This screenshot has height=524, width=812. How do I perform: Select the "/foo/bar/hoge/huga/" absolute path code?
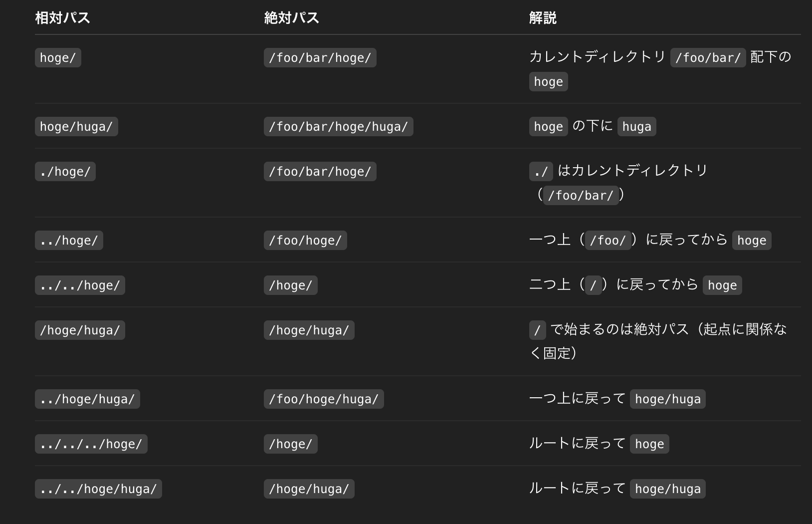click(x=338, y=127)
